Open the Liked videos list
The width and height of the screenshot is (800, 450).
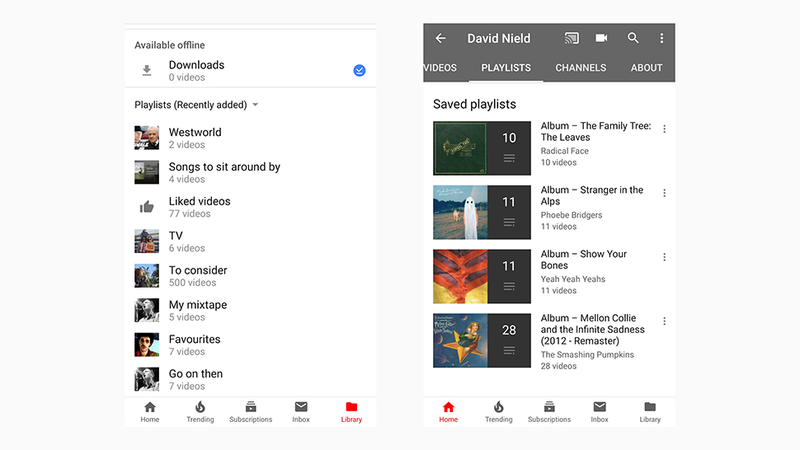click(x=251, y=207)
